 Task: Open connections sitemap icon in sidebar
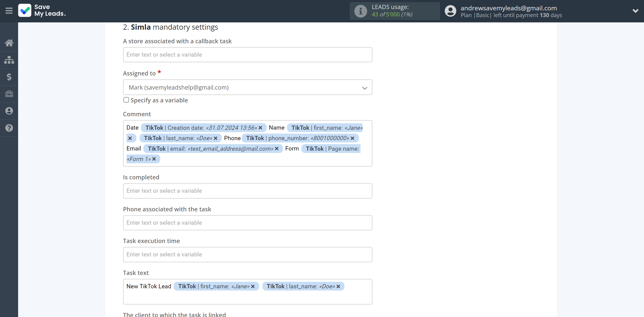[9, 60]
